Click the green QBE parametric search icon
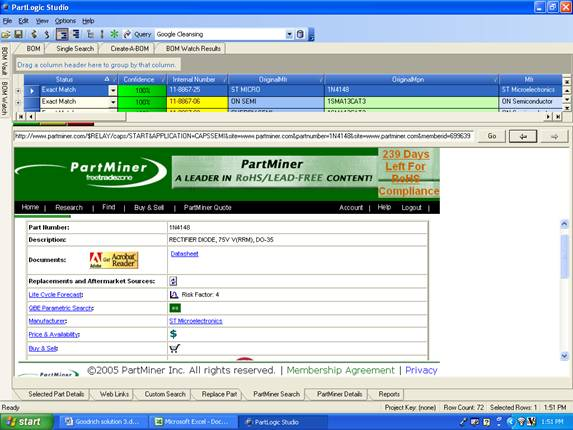The height and width of the screenshot is (430, 573). 175,308
